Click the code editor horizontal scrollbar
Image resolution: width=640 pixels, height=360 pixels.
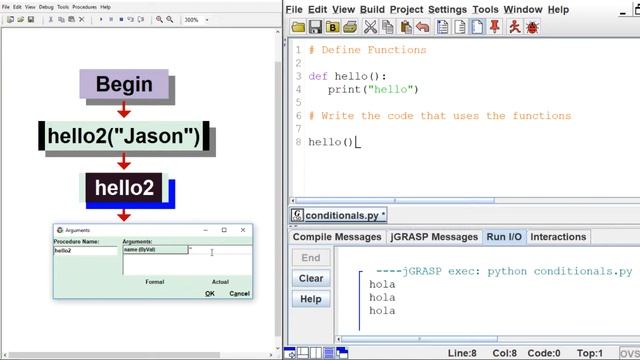point(395,201)
